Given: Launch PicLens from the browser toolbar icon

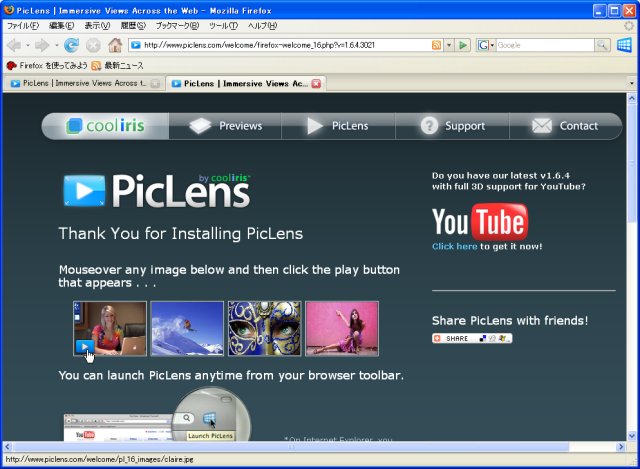Looking at the screenshot, I should [x=624, y=45].
